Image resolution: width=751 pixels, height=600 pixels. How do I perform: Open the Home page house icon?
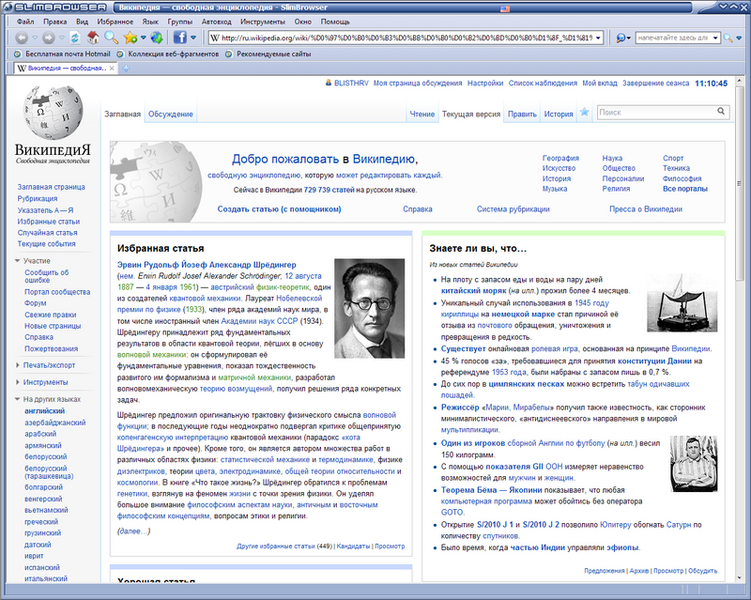click(93, 37)
